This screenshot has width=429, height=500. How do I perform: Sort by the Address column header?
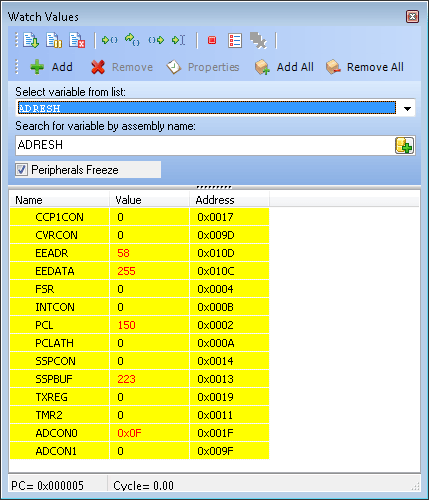(x=229, y=200)
